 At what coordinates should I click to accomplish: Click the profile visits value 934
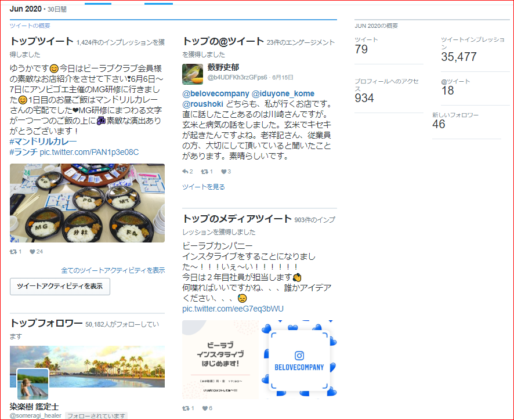pyautogui.click(x=364, y=98)
